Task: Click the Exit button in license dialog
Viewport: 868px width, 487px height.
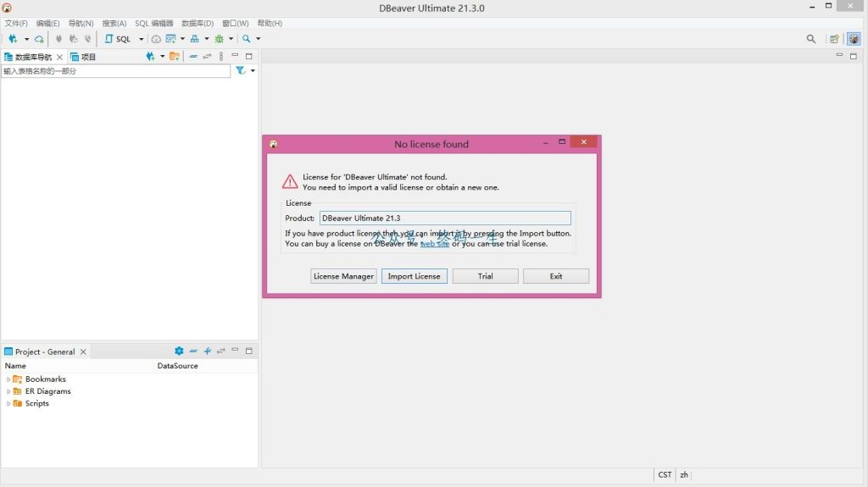Action: coord(556,276)
